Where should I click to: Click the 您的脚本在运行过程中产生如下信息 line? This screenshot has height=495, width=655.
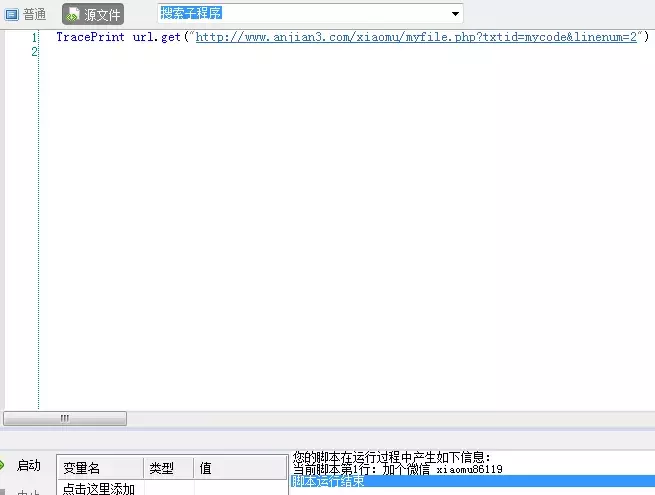[x=391, y=457]
